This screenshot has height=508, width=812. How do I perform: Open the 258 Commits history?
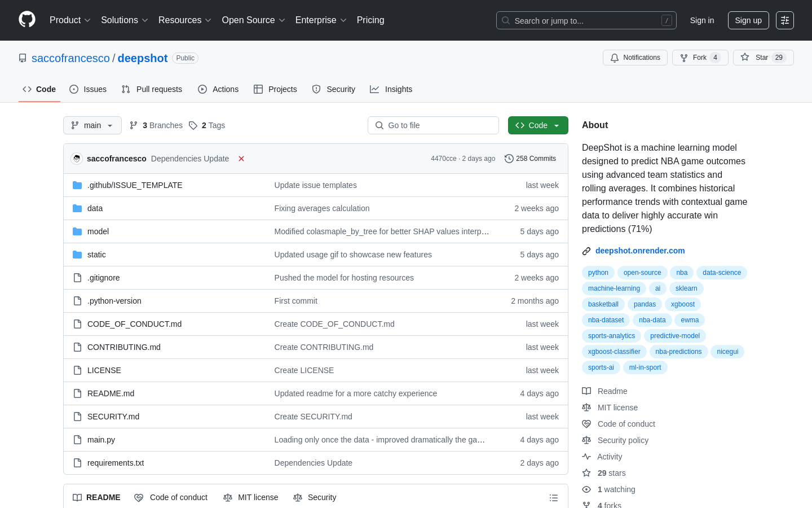530,159
